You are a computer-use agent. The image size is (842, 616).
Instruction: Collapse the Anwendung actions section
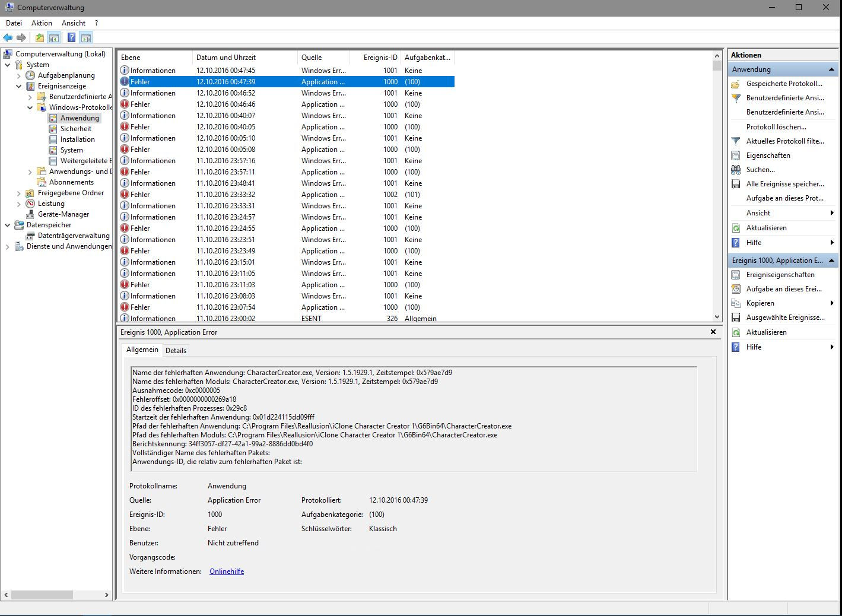click(831, 69)
